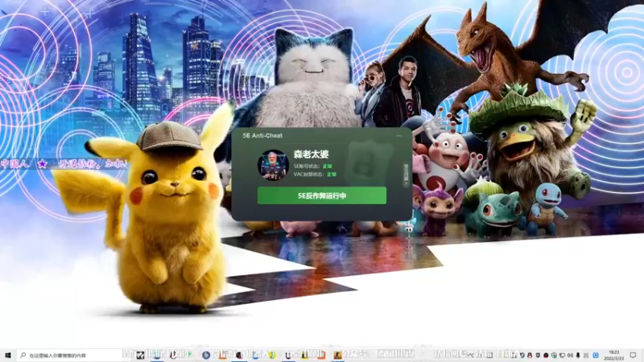The height and width of the screenshot is (362, 644).
Task: Click the VAC封禁状态 status value 正常
Action: click(332, 174)
